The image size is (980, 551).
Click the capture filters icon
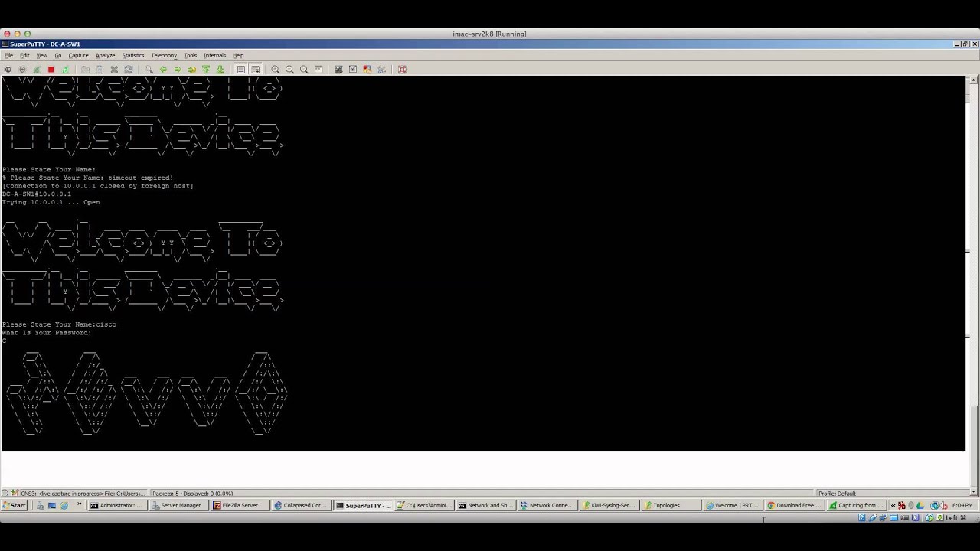coord(338,70)
